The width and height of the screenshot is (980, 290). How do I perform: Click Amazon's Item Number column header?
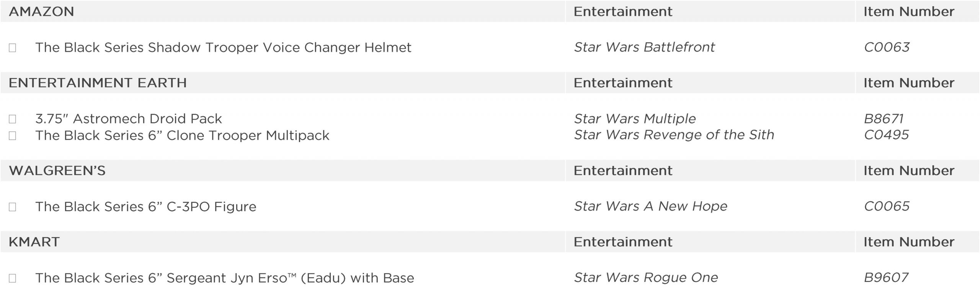pos(909,11)
